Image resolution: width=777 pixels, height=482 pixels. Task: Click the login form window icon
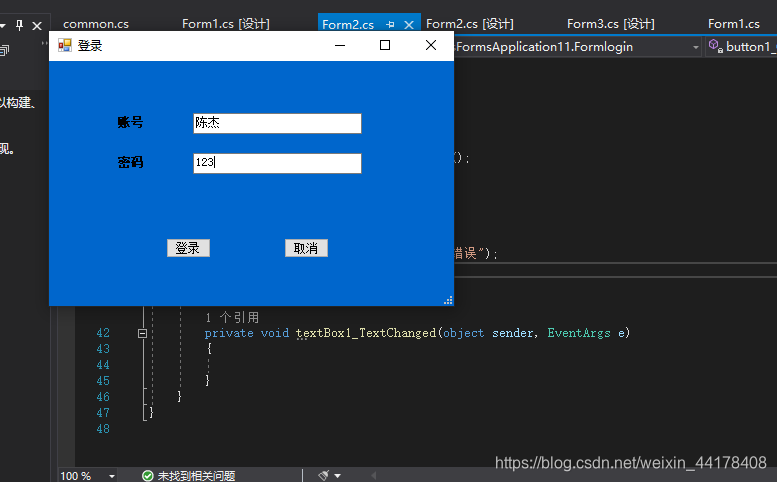point(64,46)
